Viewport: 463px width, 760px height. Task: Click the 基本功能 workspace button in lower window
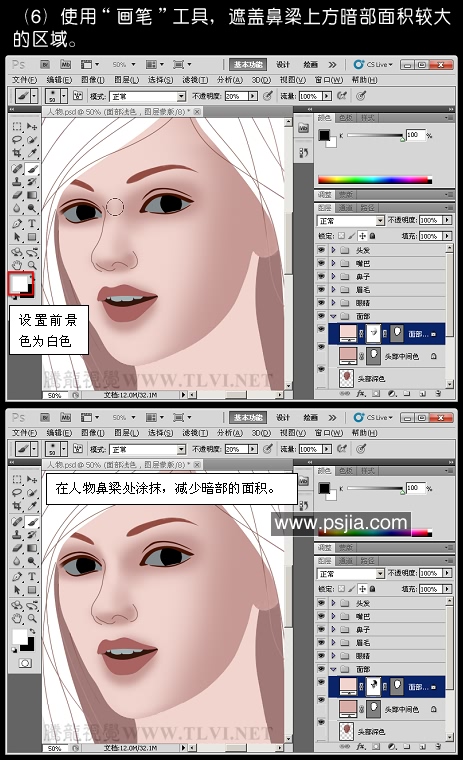coord(248,417)
